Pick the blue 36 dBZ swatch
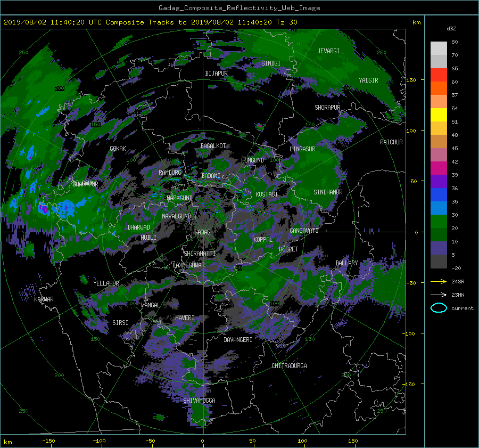This screenshot has height=448, width=479. point(439,194)
